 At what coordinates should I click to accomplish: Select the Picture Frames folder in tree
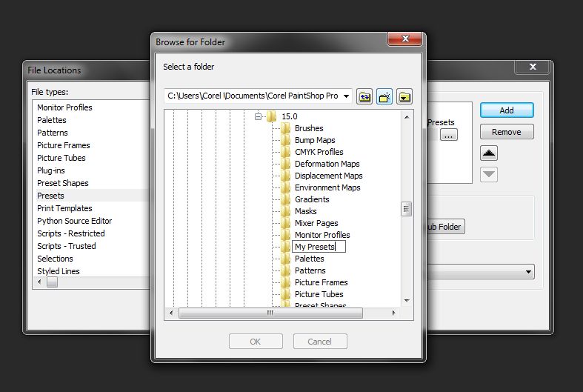click(x=321, y=282)
